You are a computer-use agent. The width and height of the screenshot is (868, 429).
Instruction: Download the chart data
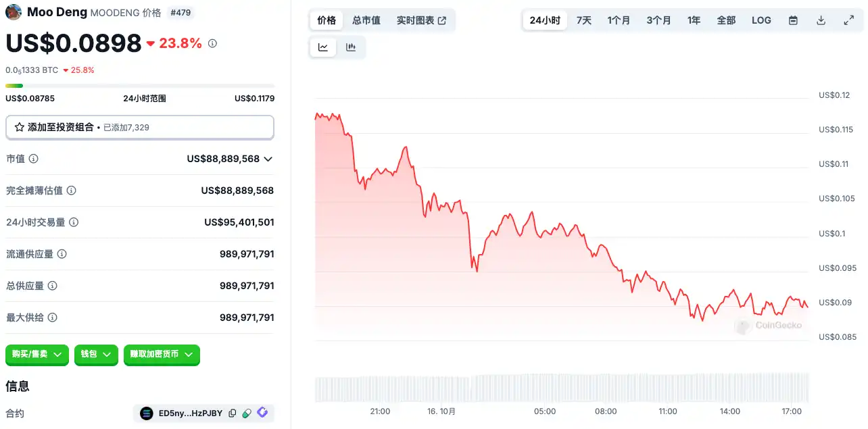pos(821,20)
